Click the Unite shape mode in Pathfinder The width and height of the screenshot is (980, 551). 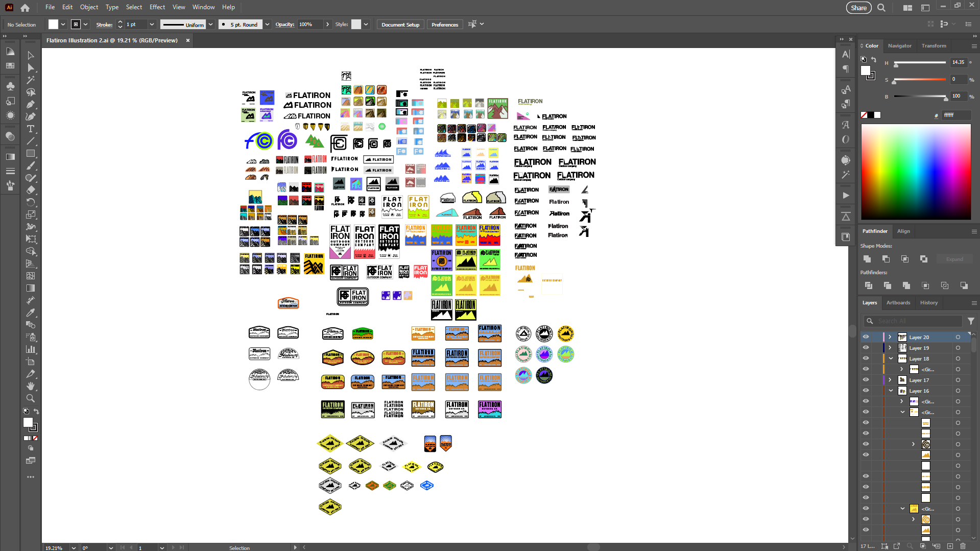click(x=867, y=259)
